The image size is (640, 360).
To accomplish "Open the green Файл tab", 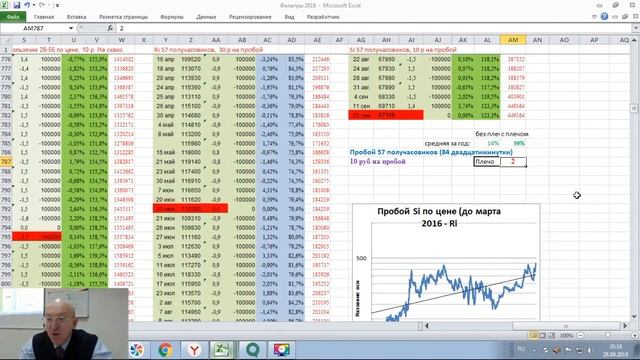I will (x=13, y=17).
